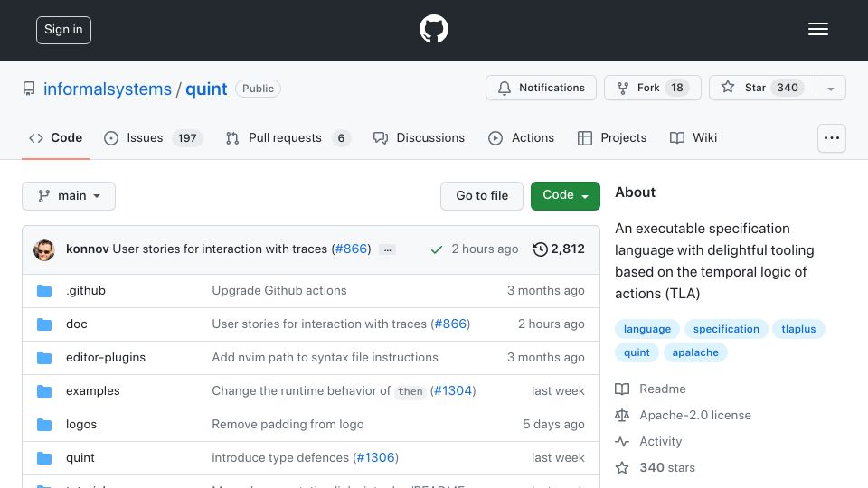Viewport: 868px width, 488px height.
Task: Open the logos folder
Action: tap(81, 425)
